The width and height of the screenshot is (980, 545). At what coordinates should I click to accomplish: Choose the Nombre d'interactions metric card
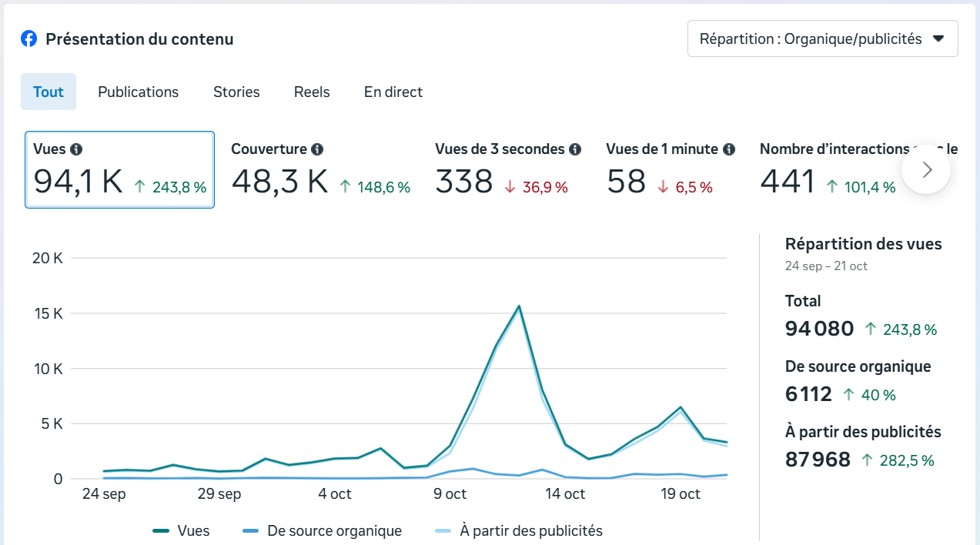[x=828, y=170]
